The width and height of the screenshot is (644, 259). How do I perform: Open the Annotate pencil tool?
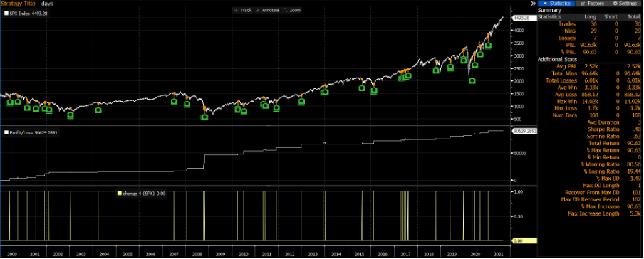(267, 10)
